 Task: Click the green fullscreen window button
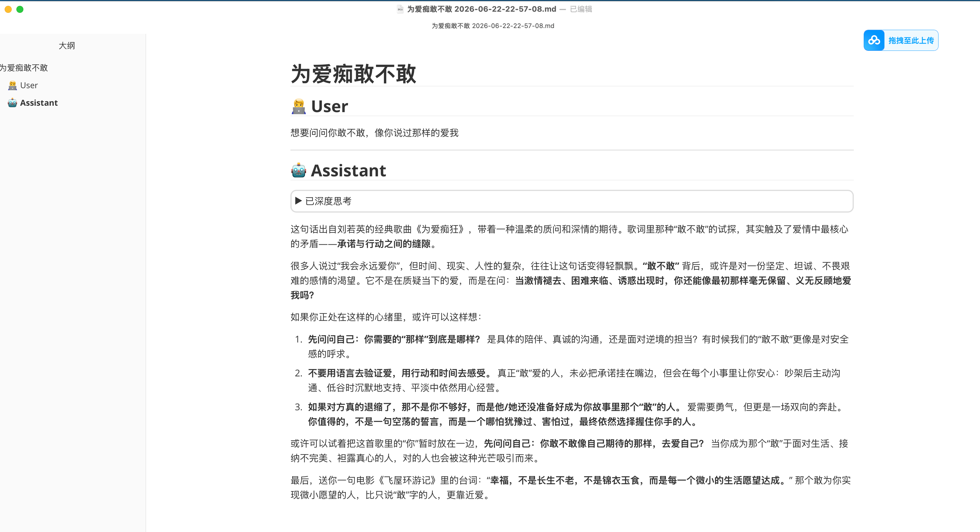20,9
